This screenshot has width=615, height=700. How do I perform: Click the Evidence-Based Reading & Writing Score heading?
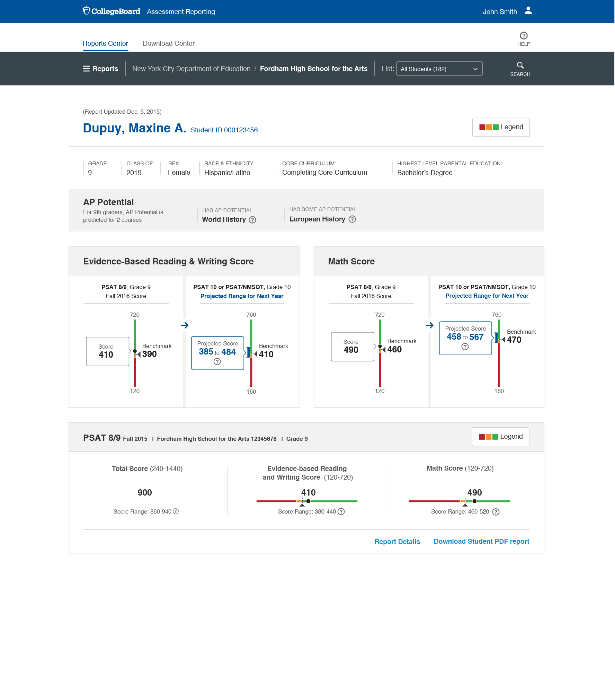click(x=168, y=261)
